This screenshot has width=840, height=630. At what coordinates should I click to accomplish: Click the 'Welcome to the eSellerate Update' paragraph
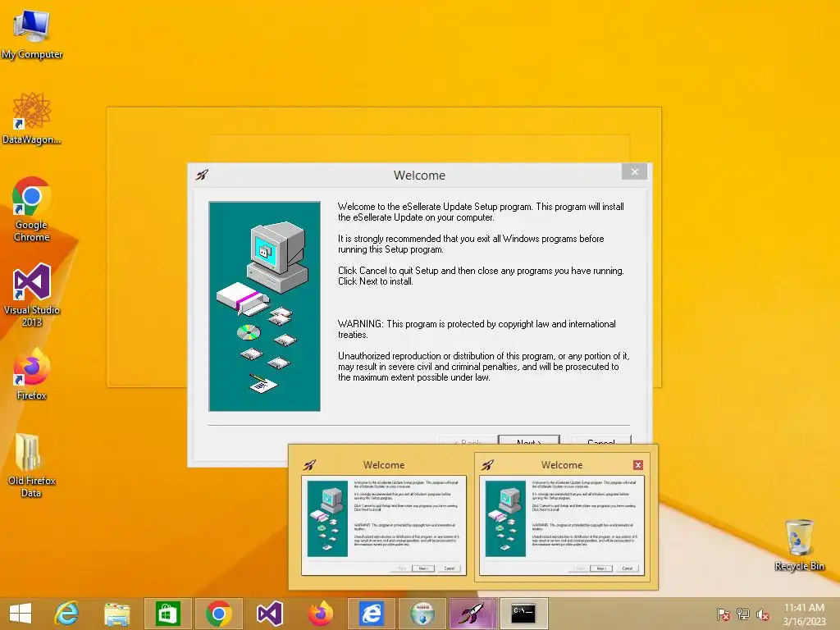pyautogui.click(x=481, y=212)
